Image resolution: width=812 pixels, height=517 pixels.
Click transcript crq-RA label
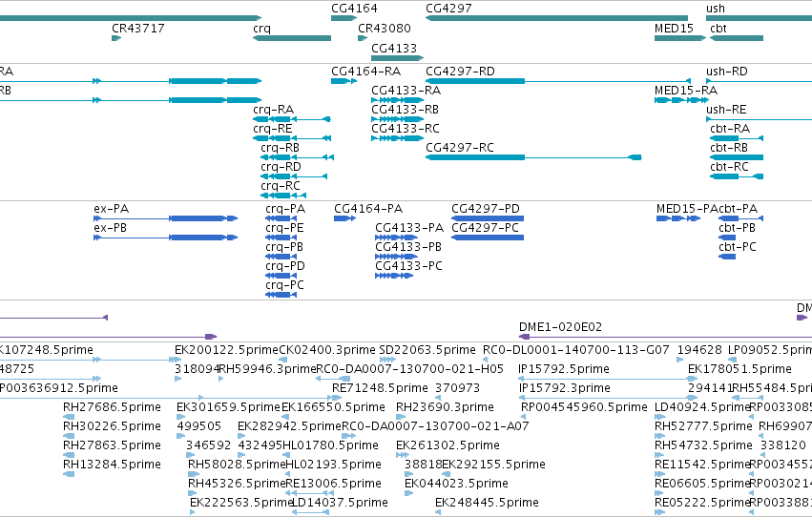click(274, 110)
